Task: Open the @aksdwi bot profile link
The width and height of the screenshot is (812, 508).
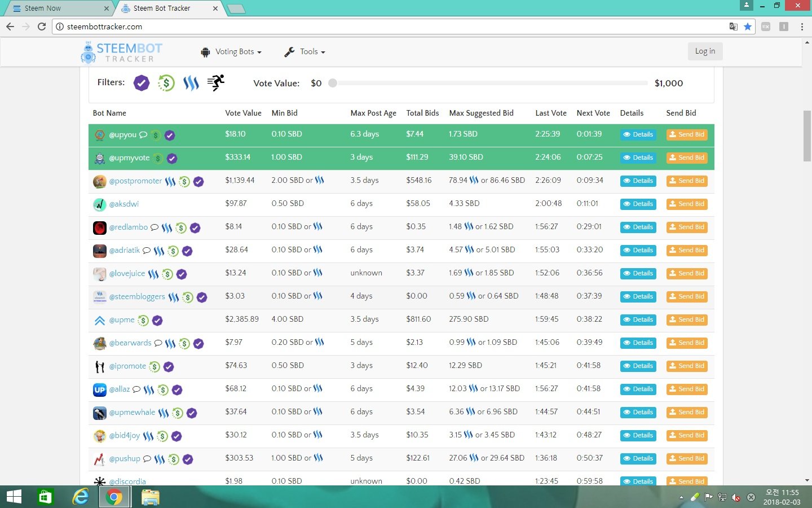Action: coord(123,204)
